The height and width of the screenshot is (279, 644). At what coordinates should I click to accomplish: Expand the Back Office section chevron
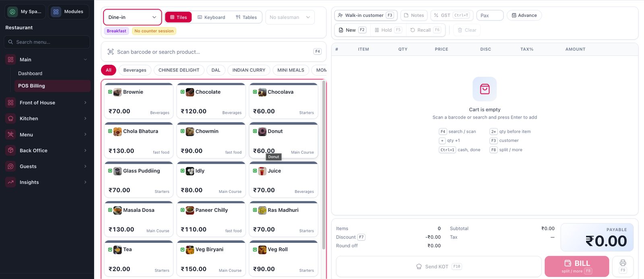pos(85,150)
